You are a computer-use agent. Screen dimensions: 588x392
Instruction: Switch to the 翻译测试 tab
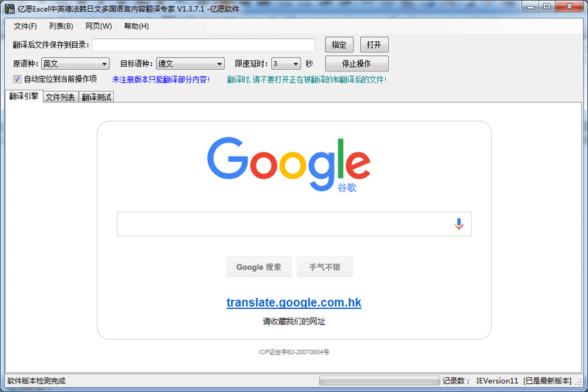pyautogui.click(x=96, y=97)
